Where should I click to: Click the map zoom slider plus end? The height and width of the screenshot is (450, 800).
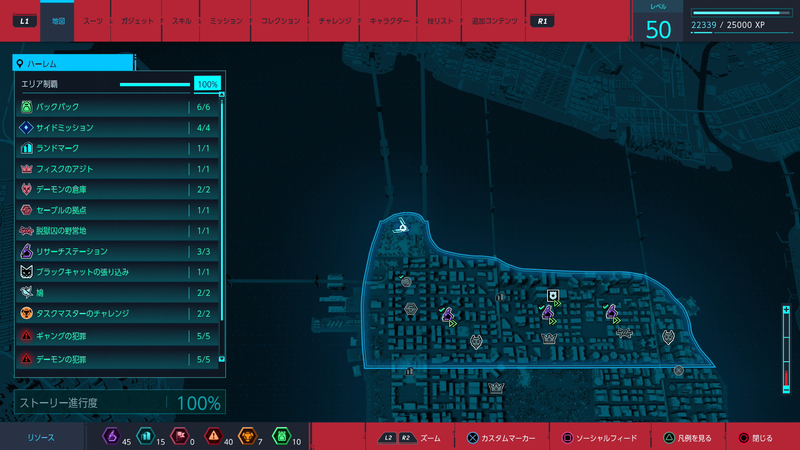pos(786,310)
